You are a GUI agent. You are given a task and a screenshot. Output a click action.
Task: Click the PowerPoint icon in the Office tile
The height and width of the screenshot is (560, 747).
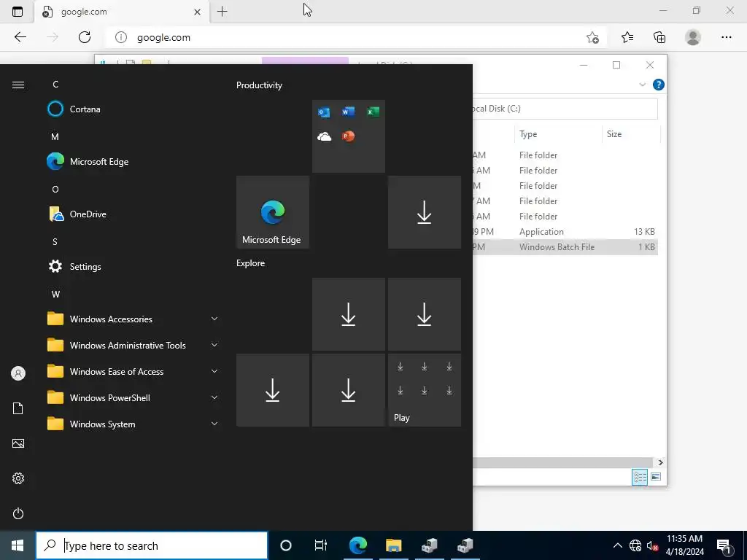[348, 136]
